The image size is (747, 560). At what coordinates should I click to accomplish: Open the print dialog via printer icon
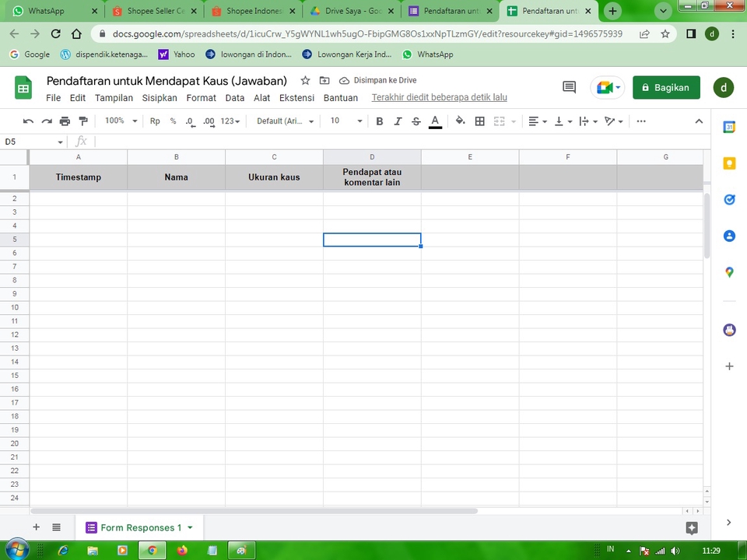[x=65, y=121]
